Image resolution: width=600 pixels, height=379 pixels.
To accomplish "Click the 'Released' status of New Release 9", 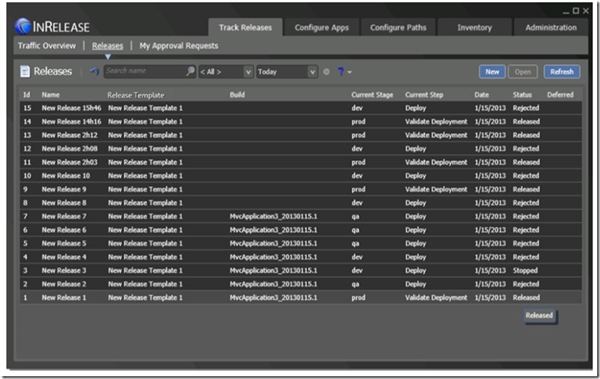I will click(526, 189).
